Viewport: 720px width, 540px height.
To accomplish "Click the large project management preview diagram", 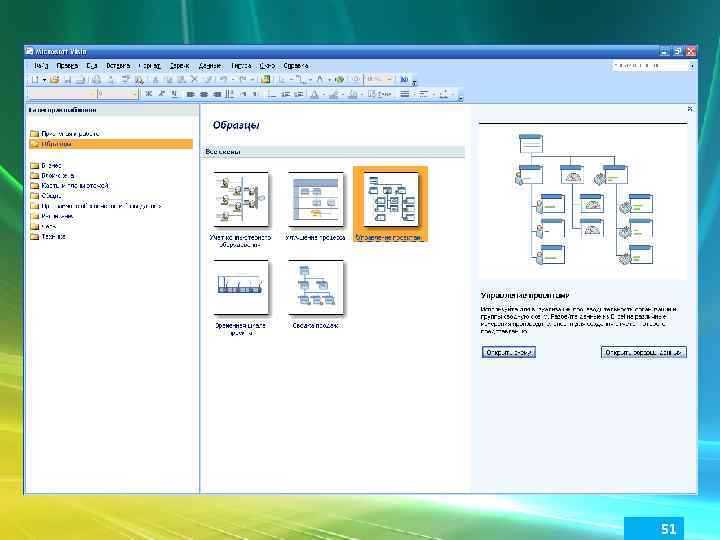I will coord(583,200).
